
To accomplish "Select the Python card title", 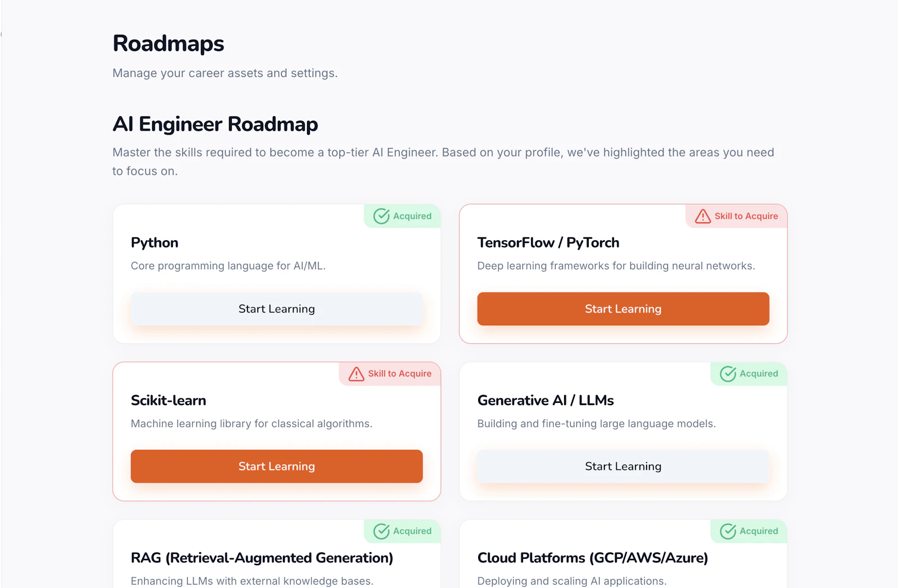I will (x=154, y=242).
